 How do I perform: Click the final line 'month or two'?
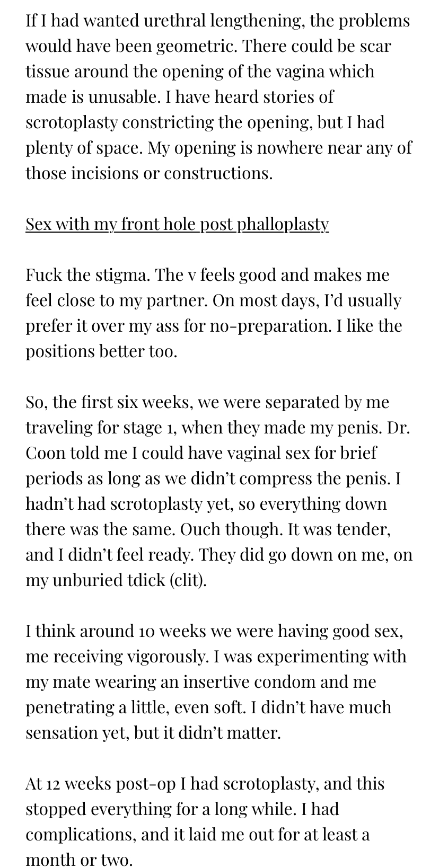(78, 860)
